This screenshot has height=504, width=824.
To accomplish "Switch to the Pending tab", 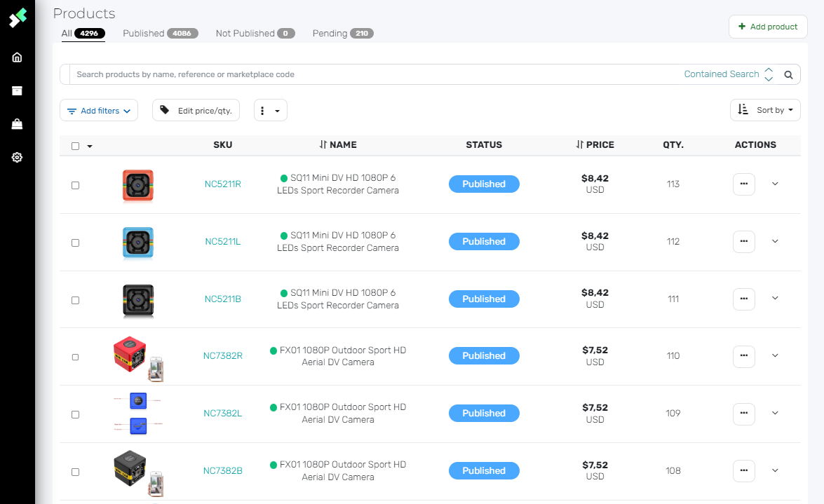I will click(342, 34).
